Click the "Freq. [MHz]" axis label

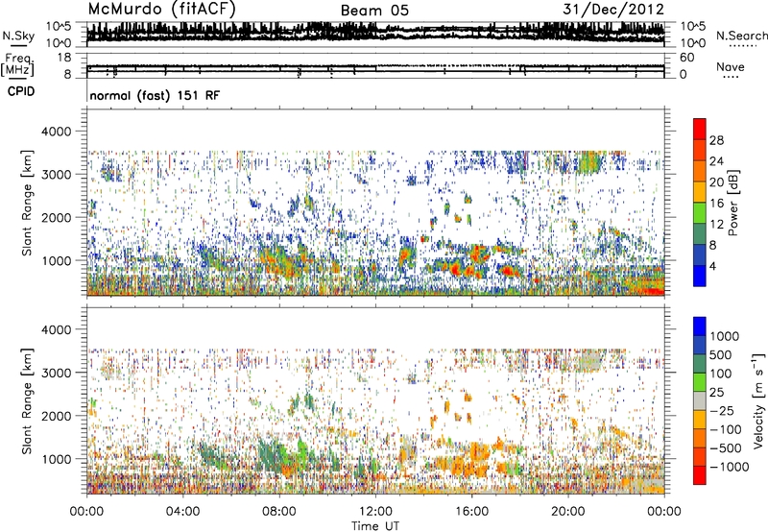coord(18,64)
